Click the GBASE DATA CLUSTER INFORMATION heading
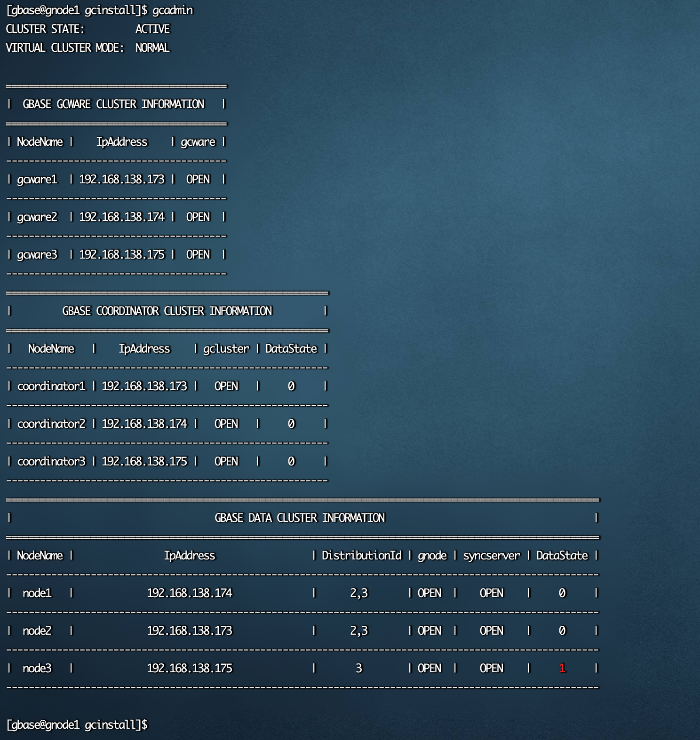700x740 pixels. (x=300, y=518)
